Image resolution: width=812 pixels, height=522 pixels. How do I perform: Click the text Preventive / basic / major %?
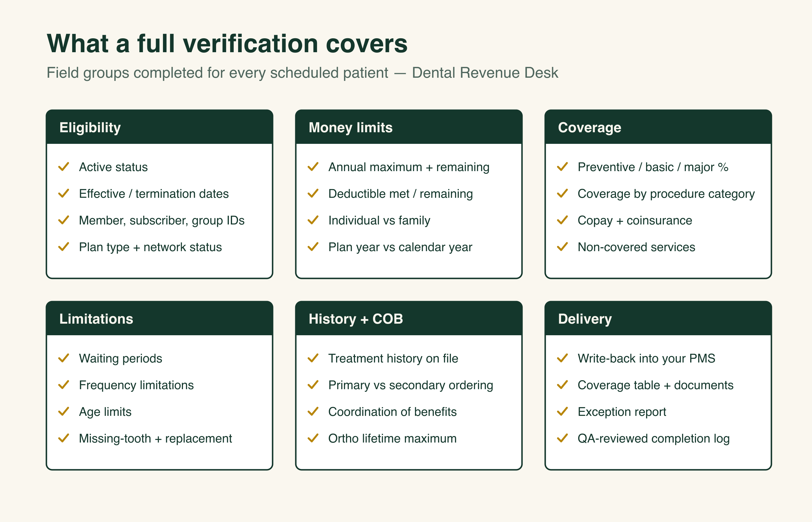(x=653, y=167)
